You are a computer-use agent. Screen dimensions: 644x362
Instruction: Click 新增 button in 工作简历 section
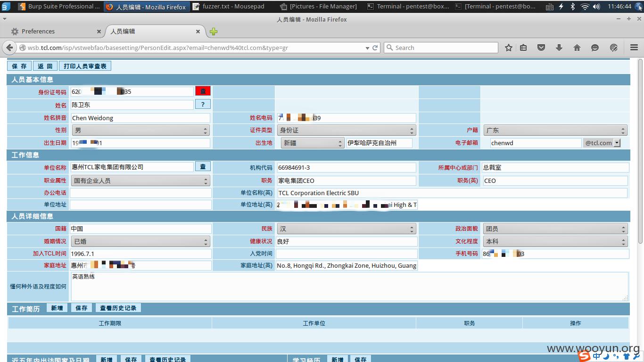point(57,308)
